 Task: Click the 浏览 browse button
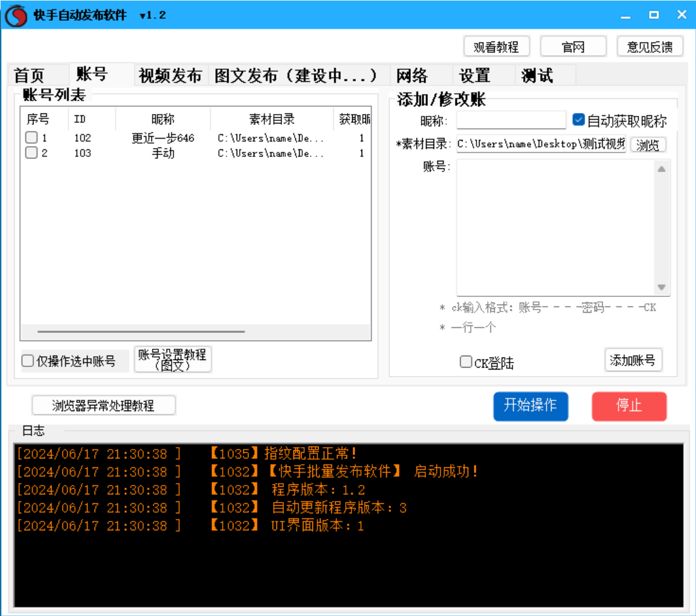click(x=647, y=144)
